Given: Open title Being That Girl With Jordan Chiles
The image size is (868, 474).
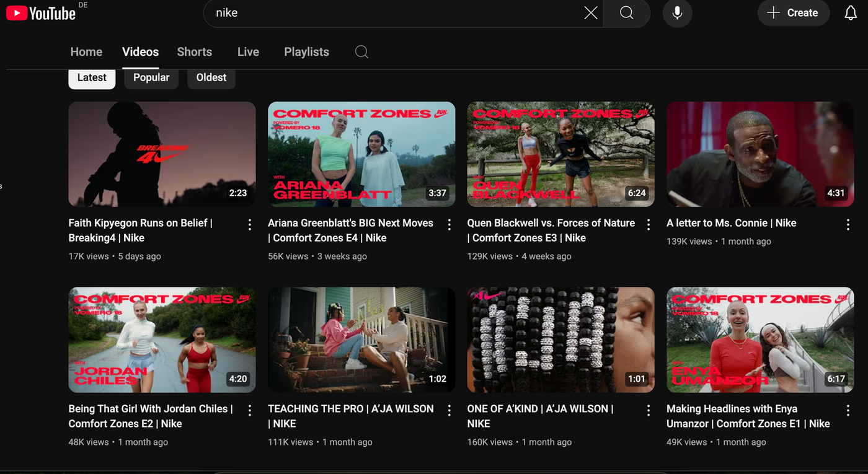Looking at the screenshot, I should point(151,416).
